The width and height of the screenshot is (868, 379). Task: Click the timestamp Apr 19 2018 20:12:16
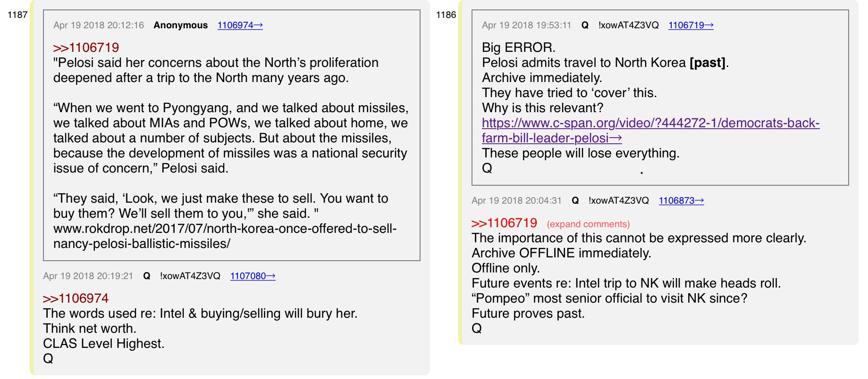point(98,25)
